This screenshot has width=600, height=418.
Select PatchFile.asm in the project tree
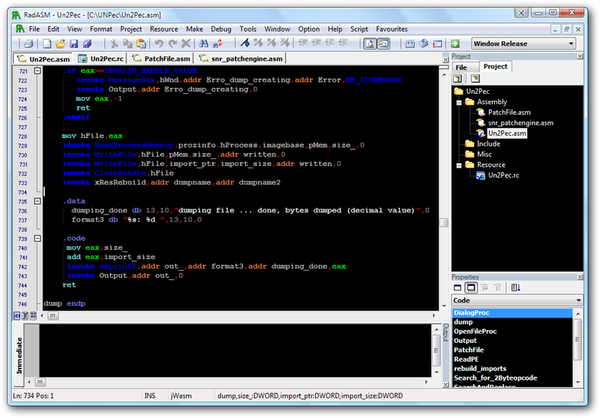click(509, 112)
